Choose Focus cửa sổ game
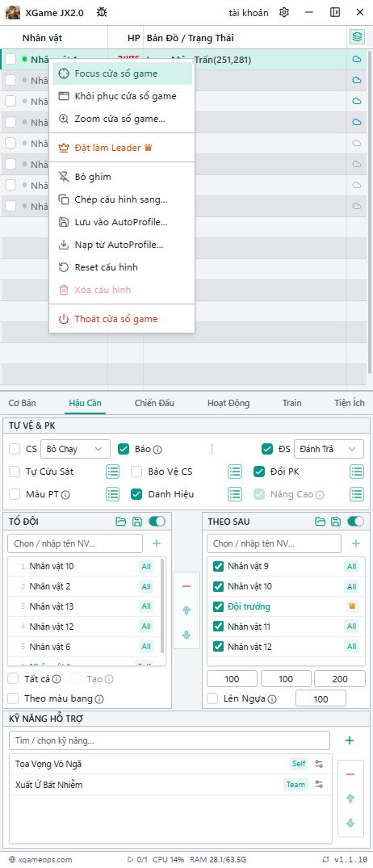 tap(122, 73)
